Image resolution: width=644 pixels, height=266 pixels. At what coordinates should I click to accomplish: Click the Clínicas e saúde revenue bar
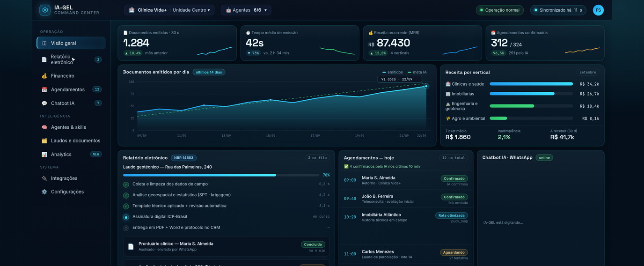click(531, 84)
